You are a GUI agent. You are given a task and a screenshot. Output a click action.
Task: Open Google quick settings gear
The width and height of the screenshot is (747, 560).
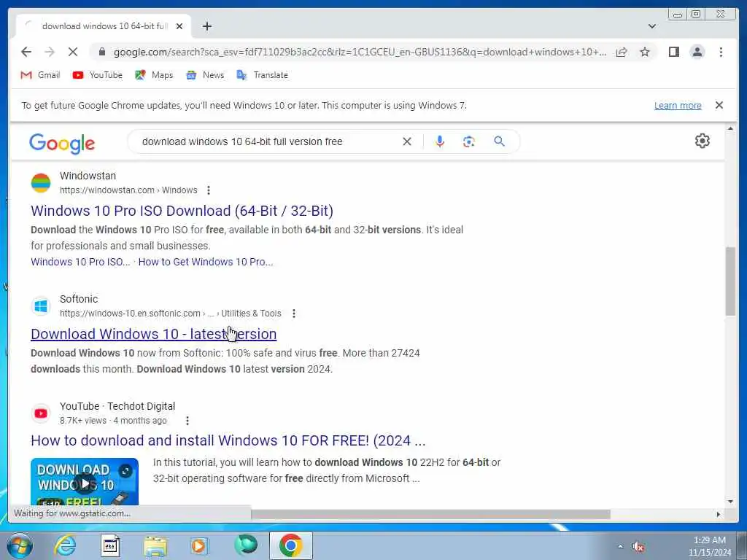(703, 141)
